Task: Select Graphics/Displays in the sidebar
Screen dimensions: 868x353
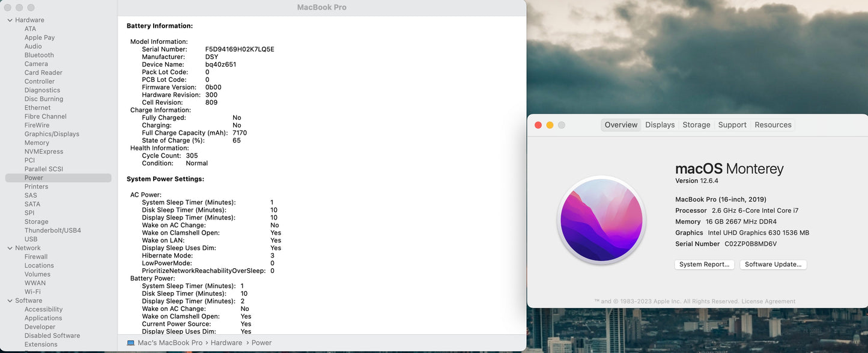Action: pyautogui.click(x=52, y=134)
